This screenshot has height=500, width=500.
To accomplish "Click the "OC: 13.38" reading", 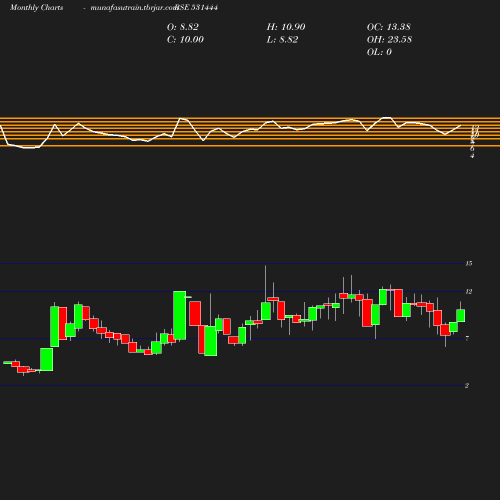I will coord(389,27).
